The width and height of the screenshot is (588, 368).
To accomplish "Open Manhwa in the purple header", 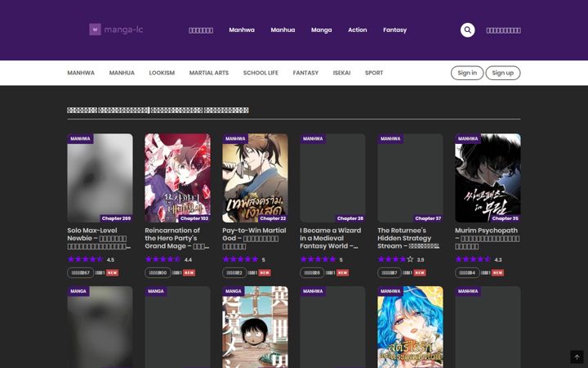I will tap(242, 30).
